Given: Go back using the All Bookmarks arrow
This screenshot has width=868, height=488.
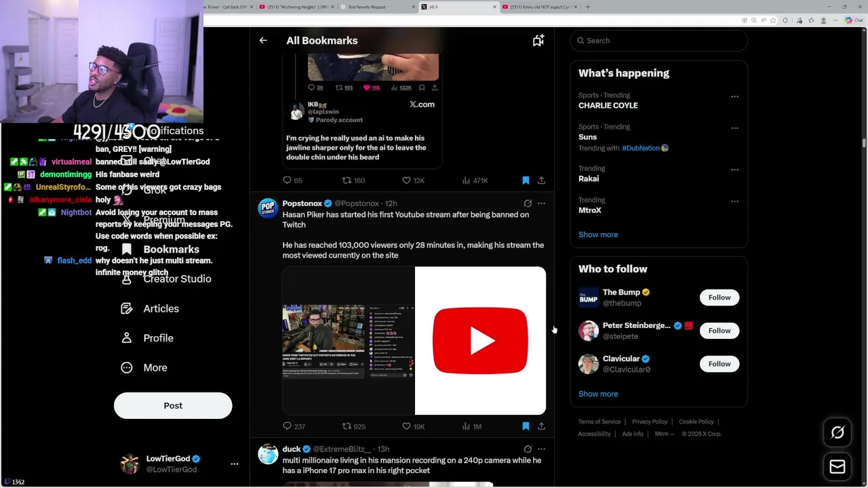Looking at the screenshot, I should click(x=263, y=41).
